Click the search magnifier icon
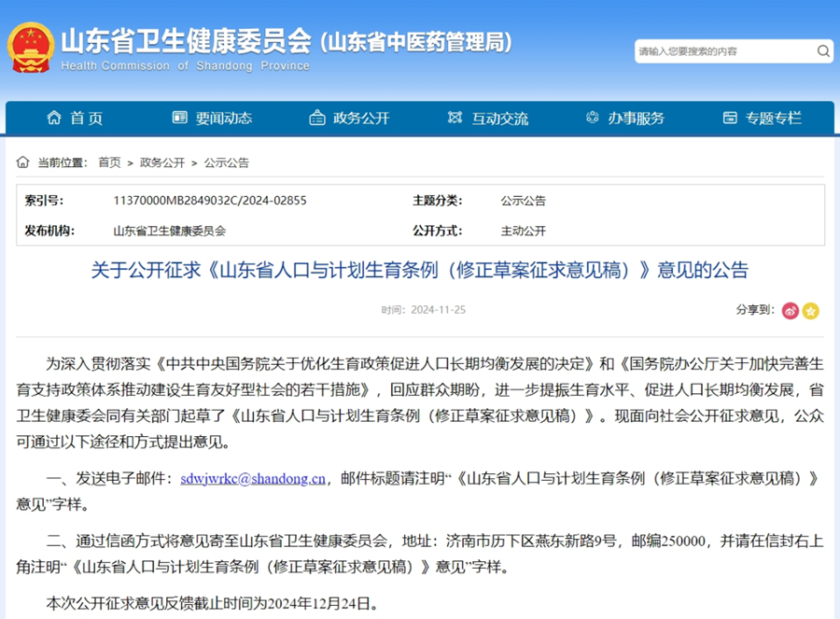Image resolution: width=840 pixels, height=619 pixels. tap(823, 51)
